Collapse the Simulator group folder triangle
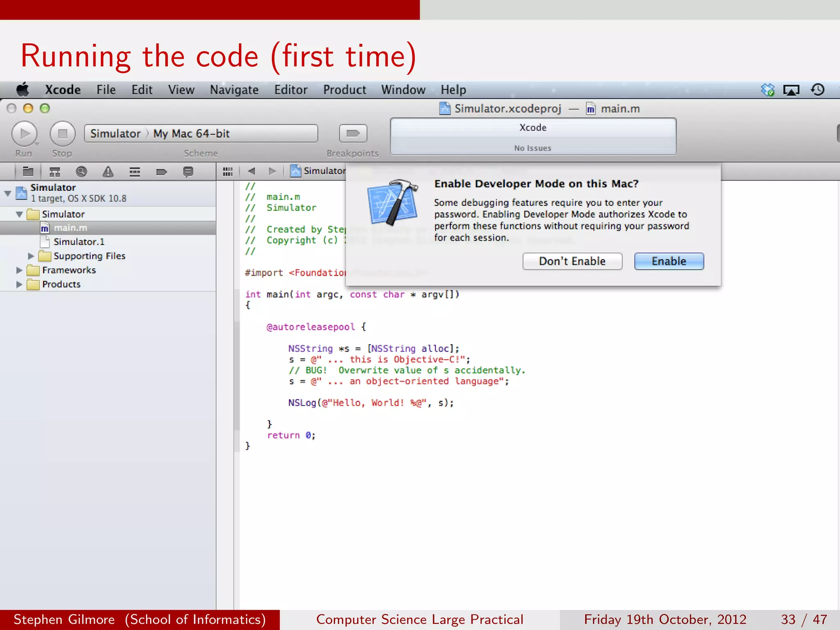840x630 pixels. click(x=19, y=214)
